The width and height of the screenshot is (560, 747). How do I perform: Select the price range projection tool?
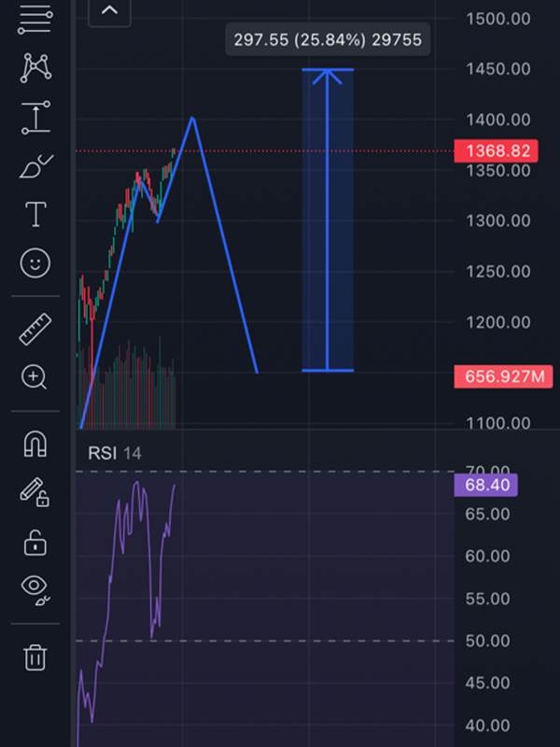pyautogui.click(x=35, y=118)
